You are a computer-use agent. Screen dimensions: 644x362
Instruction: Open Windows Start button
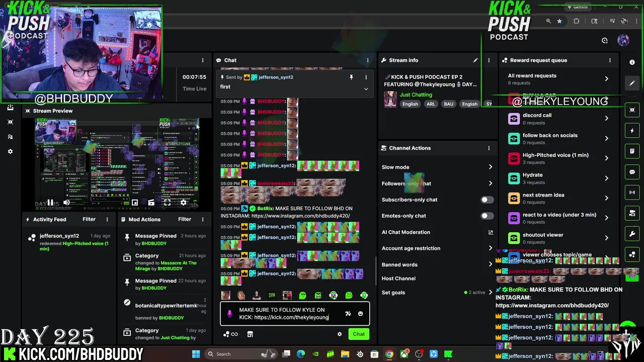click(196, 354)
